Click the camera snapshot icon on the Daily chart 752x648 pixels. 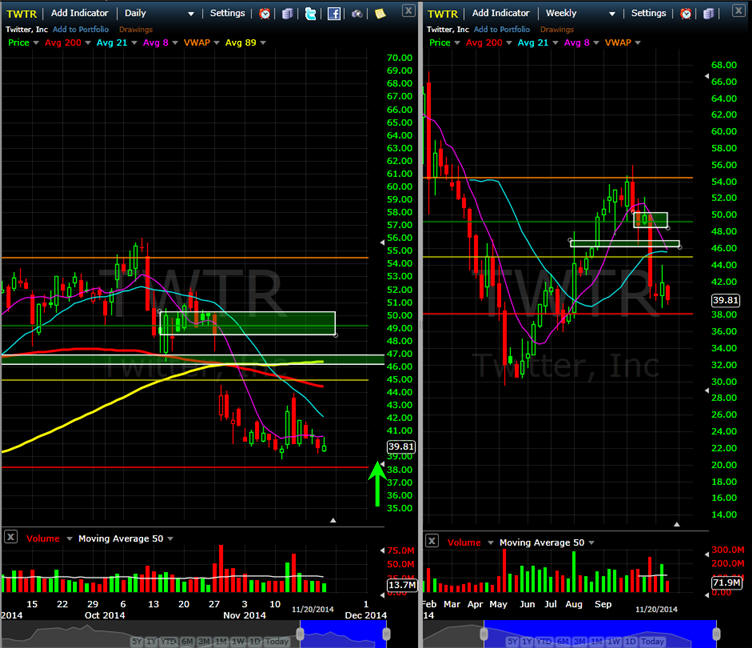click(x=357, y=13)
